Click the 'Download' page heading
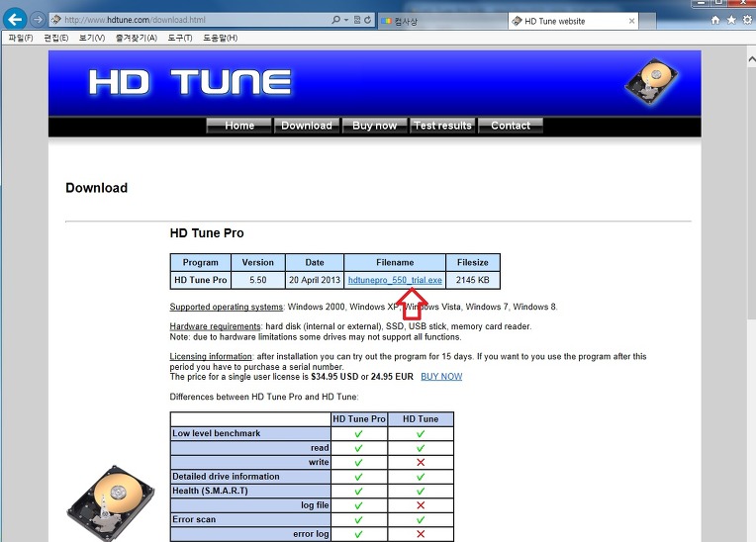756x542 pixels. click(96, 187)
